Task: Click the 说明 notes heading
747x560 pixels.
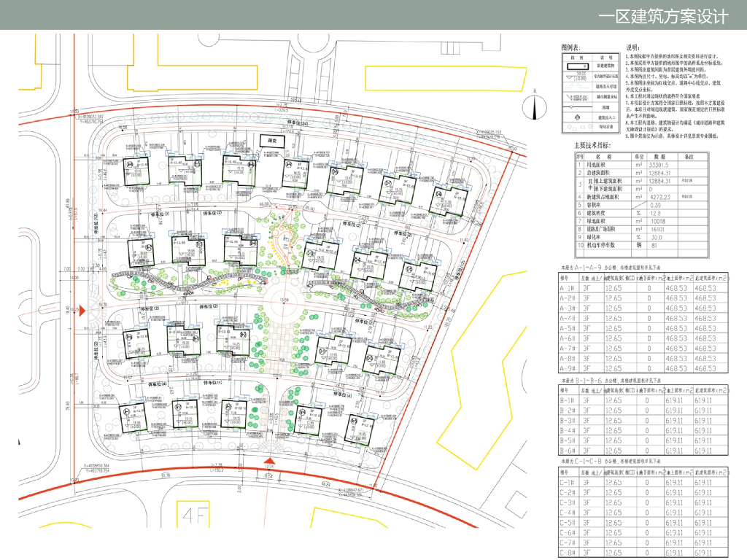Action: coord(632,47)
